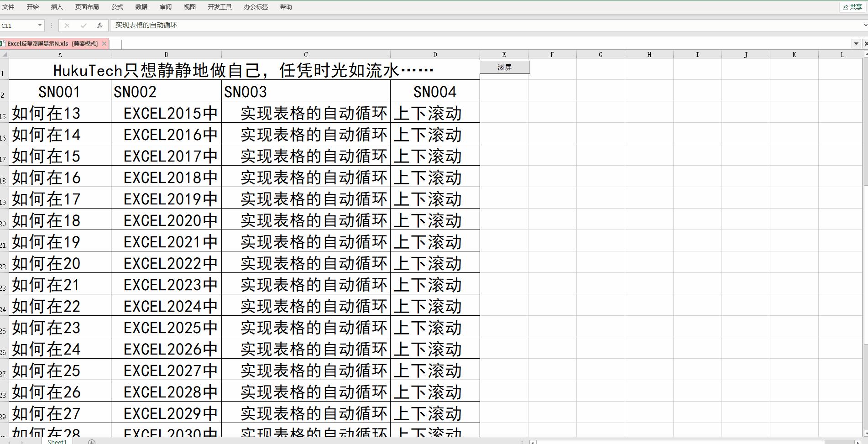Image resolution: width=868 pixels, height=444 pixels.
Task: Click the Excel file icon on the workbook tab
Action: [x=4, y=43]
